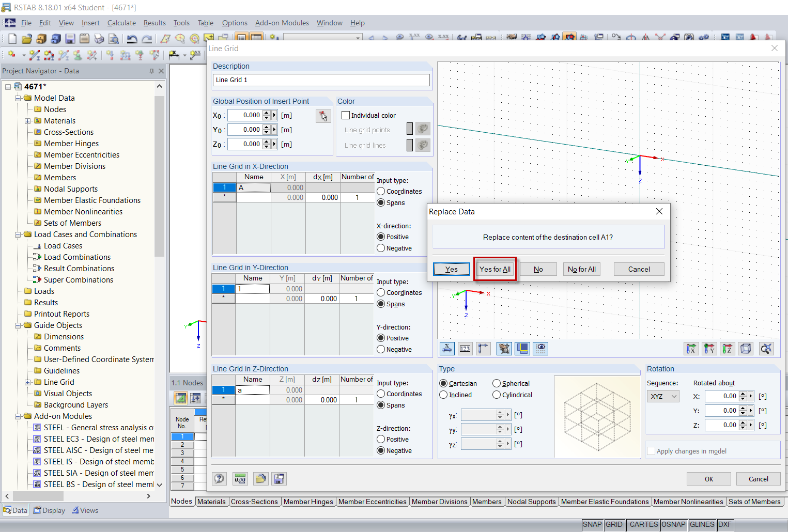Collapse the Add-on Modules tree node

18,416
